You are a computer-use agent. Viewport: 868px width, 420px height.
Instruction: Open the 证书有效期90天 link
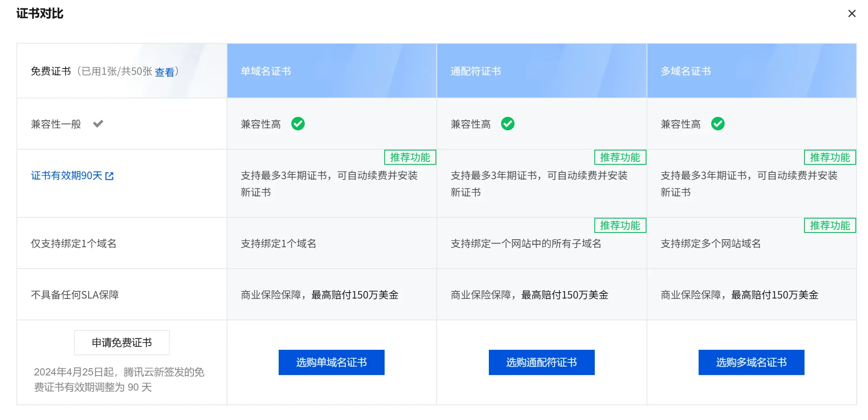67,175
